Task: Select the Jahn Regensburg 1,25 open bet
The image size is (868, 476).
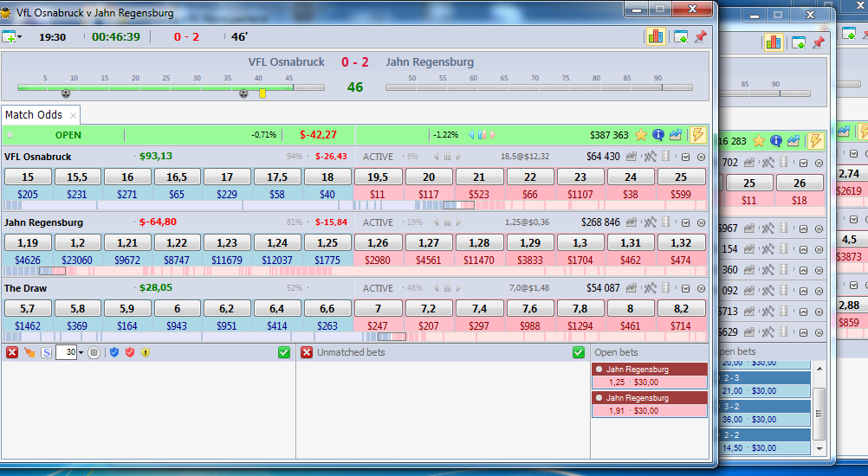Action: pos(650,376)
